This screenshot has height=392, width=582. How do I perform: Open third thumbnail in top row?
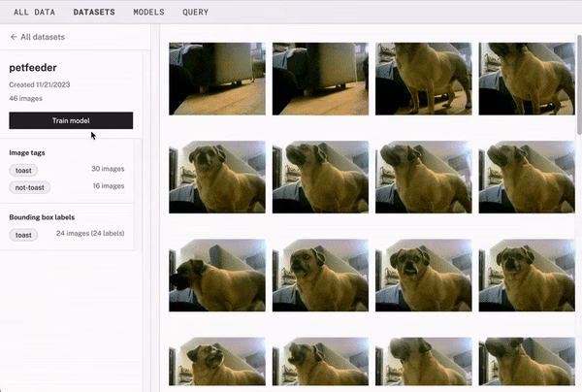coord(424,79)
